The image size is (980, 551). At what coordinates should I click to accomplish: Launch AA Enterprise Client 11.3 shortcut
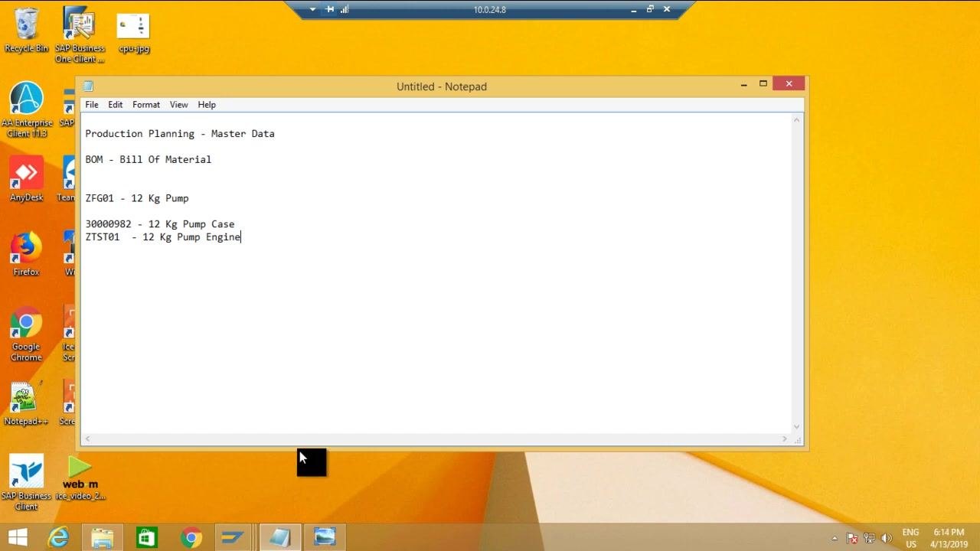coord(27,110)
